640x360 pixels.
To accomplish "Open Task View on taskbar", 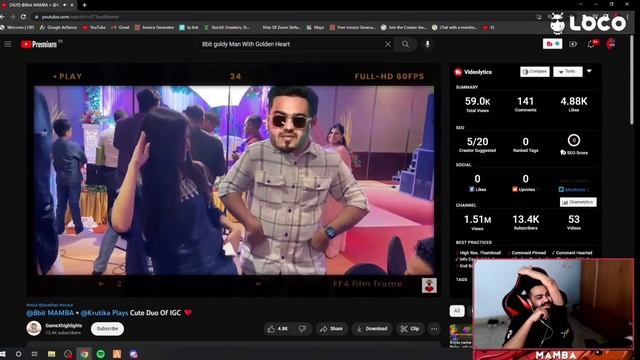I will (35, 354).
